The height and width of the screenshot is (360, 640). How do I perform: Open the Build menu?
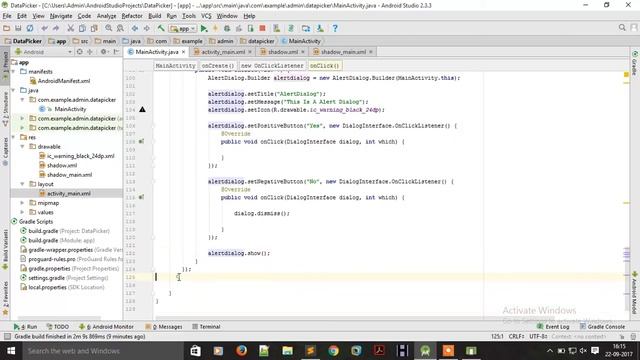[x=155, y=16]
